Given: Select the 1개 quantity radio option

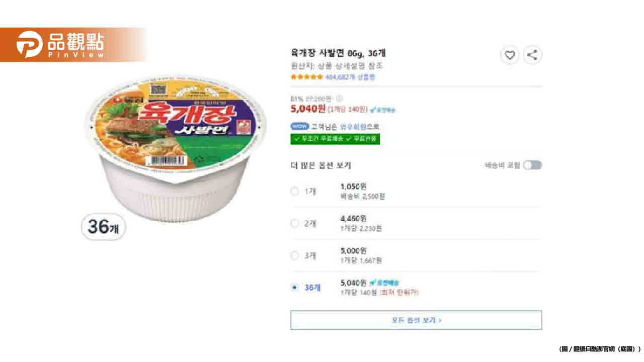Looking at the screenshot, I should tap(295, 191).
